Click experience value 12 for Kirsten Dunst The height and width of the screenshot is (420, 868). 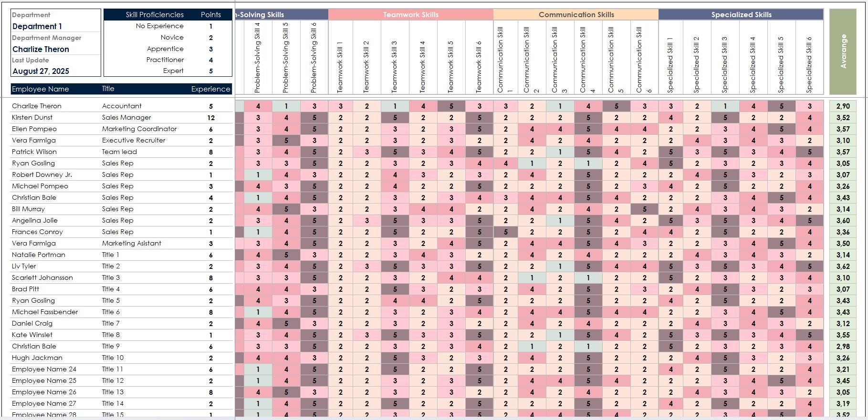(x=211, y=118)
